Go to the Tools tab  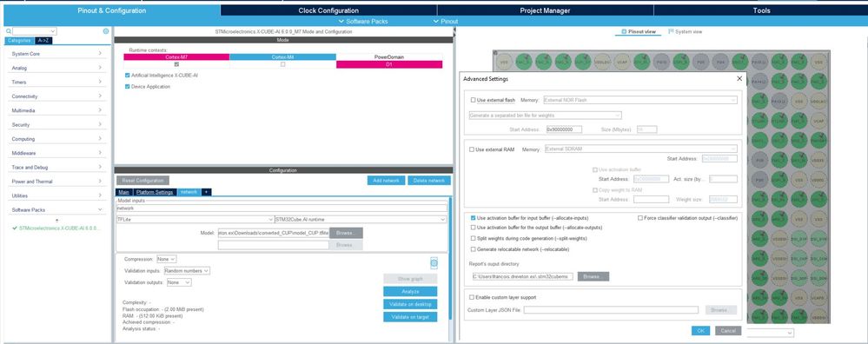point(761,10)
